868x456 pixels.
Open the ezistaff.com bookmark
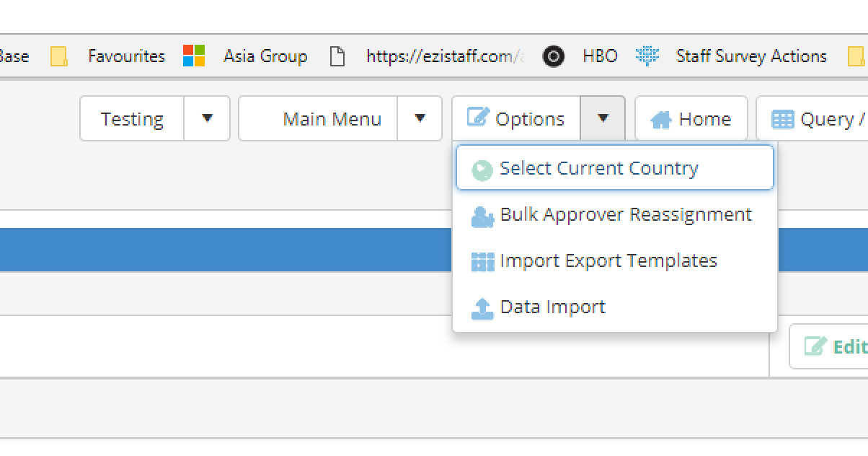[427, 56]
